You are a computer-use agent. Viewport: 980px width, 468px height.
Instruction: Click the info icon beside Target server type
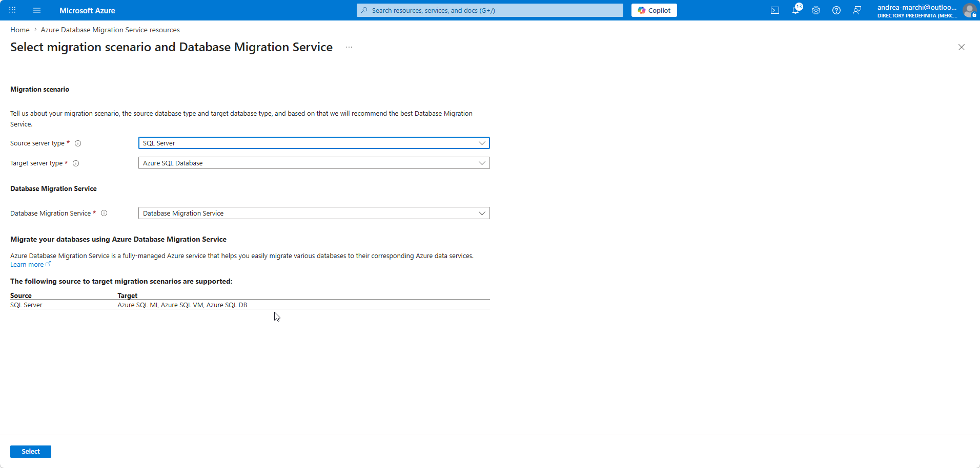click(x=76, y=163)
